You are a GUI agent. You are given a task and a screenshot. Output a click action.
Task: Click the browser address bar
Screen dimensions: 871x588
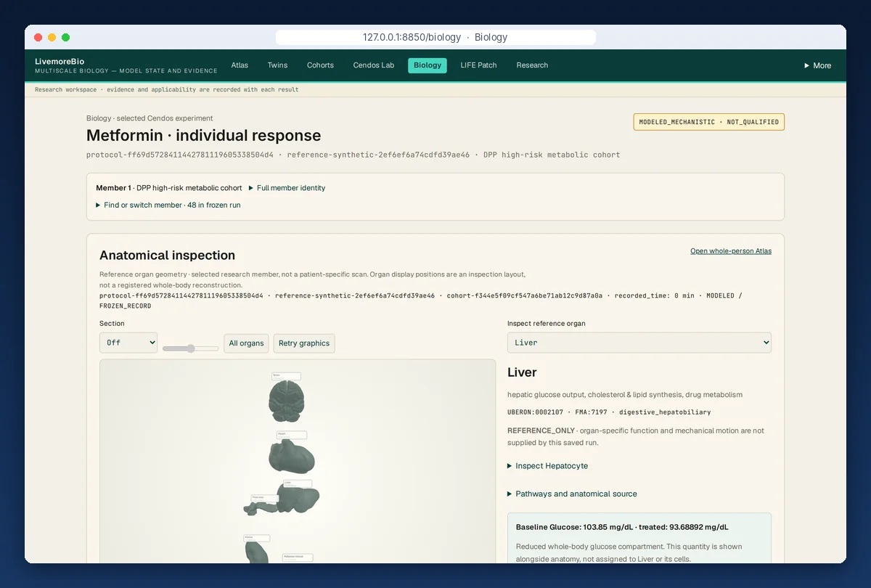coord(435,37)
